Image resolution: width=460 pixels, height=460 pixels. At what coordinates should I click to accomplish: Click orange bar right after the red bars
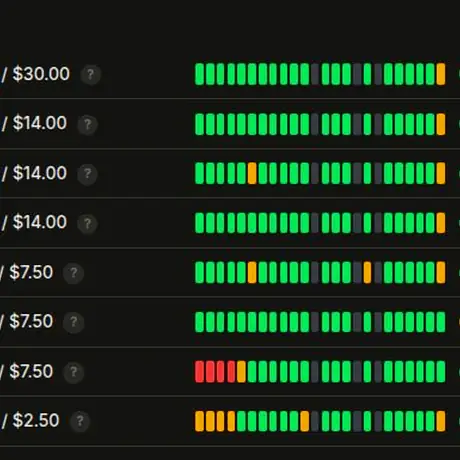(241, 371)
